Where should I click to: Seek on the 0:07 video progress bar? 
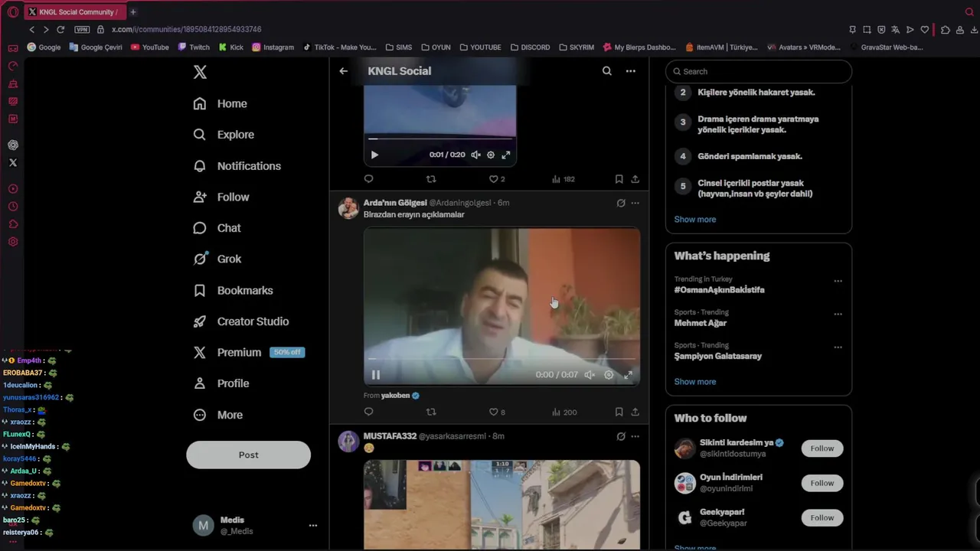tap(501, 358)
